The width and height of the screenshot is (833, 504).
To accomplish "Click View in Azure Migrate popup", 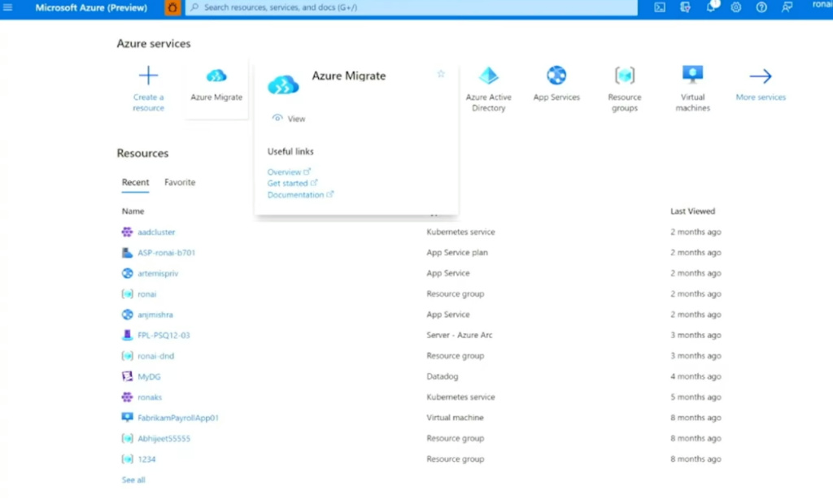I will coord(289,119).
